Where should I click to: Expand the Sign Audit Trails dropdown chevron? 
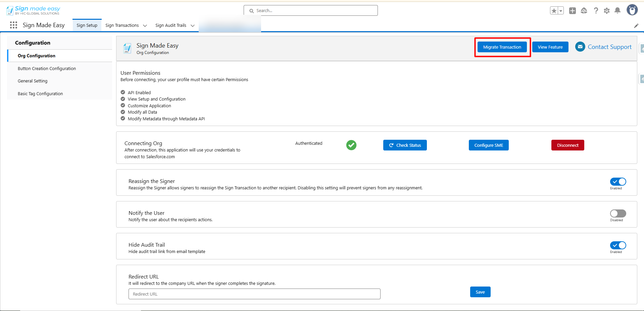193,25
